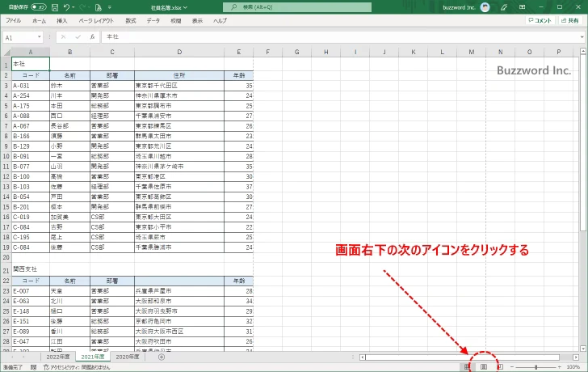588x372 pixels.
Task: Toggle the AutoSave switch
Action: click(x=39, y=7)
